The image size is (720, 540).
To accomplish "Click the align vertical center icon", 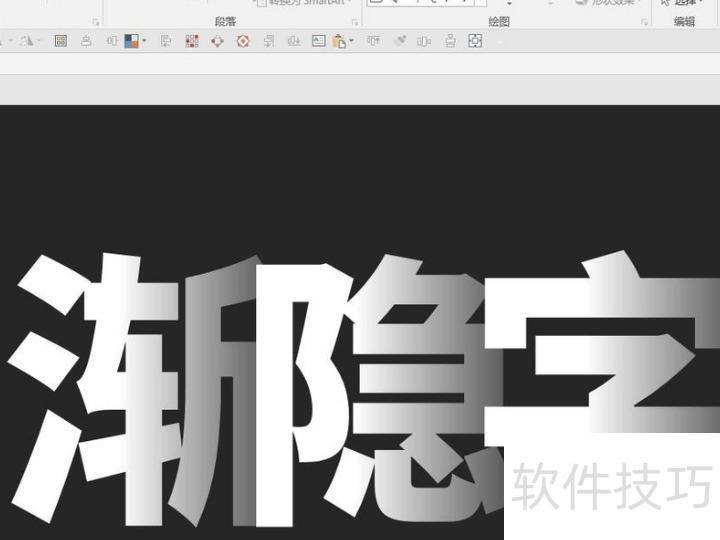I will coord(112,41).
